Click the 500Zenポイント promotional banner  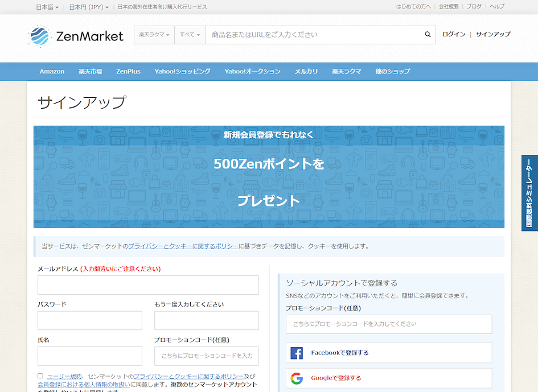click(269, 176)
